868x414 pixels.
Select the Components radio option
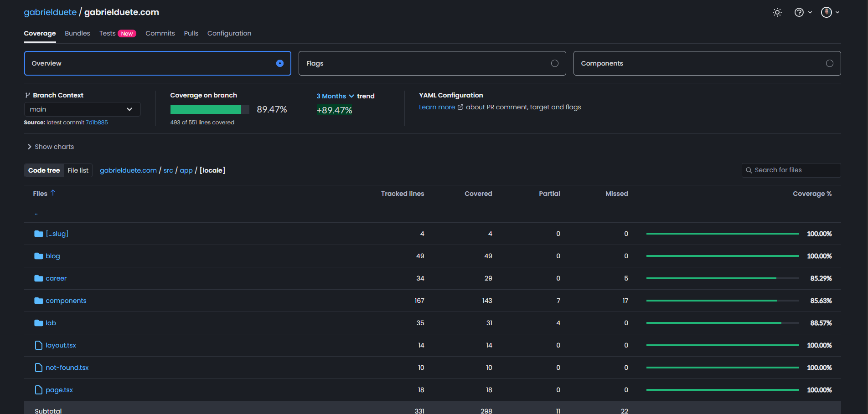(x=830, y=63)
